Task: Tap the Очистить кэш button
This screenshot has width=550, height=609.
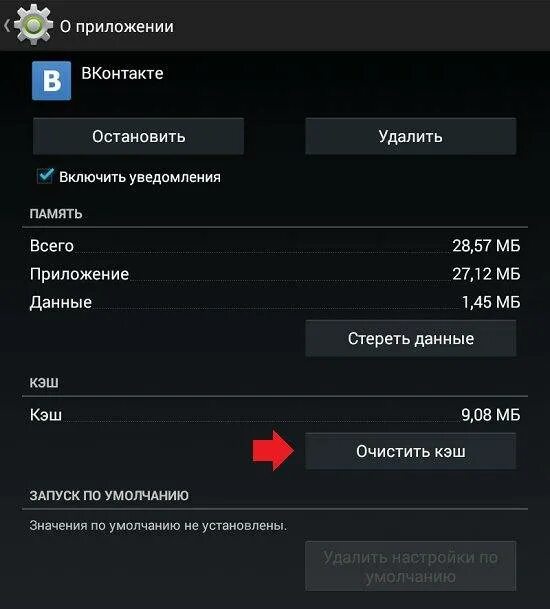Action: tap(411, 451)
